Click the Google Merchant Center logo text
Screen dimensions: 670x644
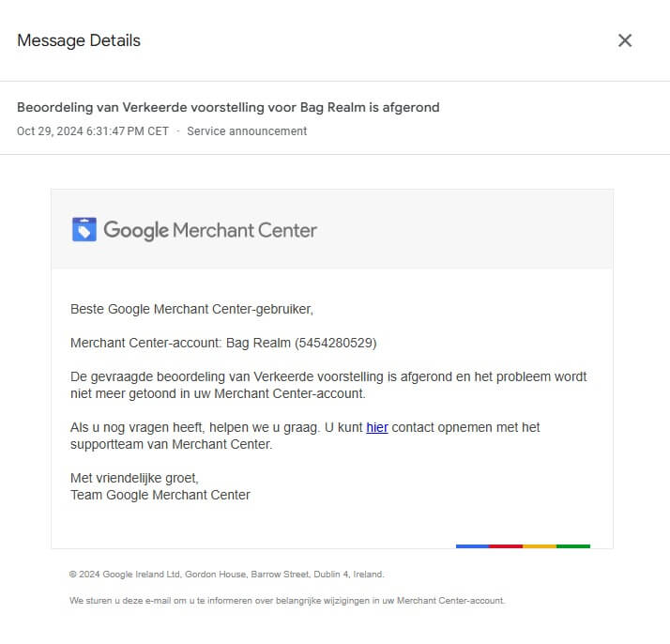click(210, 230)
